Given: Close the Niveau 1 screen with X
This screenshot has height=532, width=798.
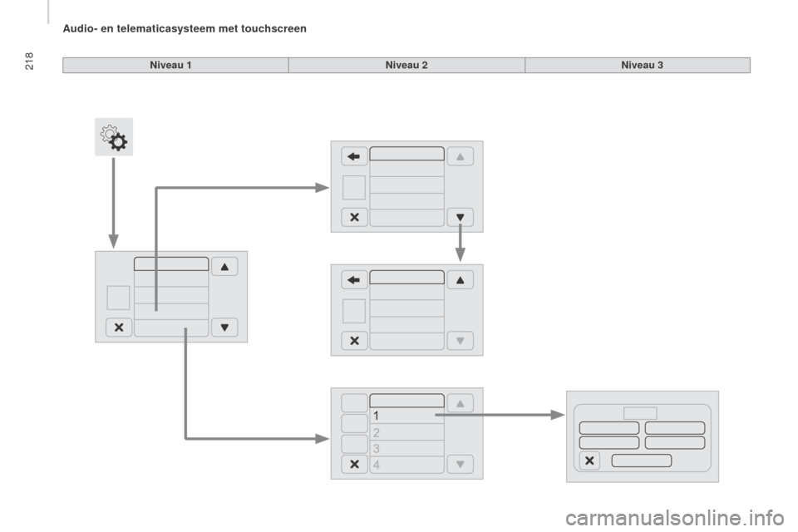Looking at the screenshot, I should (119, 328).
